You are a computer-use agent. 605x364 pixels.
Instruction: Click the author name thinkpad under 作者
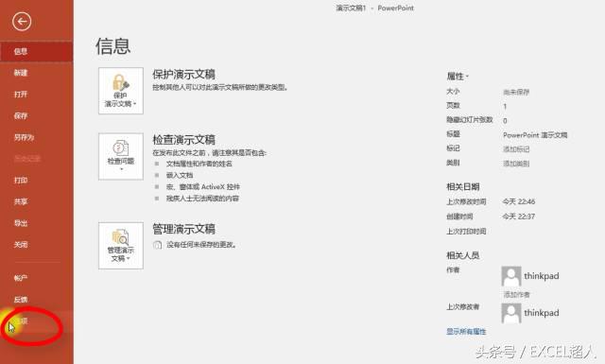point(542,276)
